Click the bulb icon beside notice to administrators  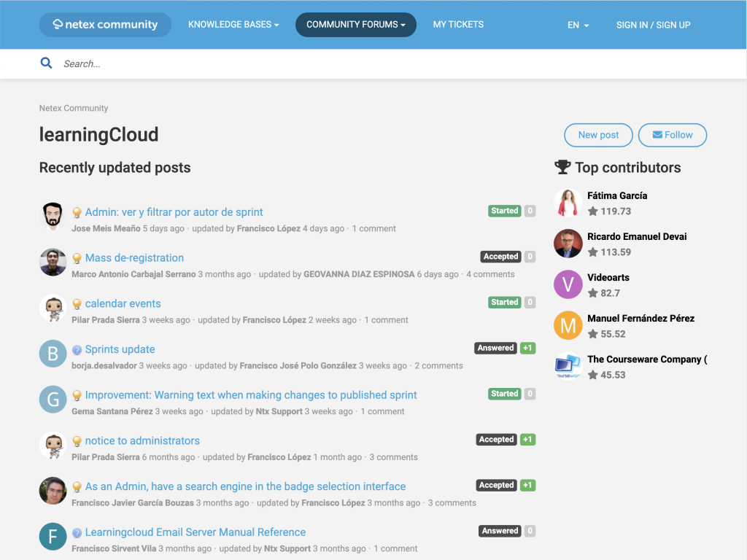click(x=77, y=441)
